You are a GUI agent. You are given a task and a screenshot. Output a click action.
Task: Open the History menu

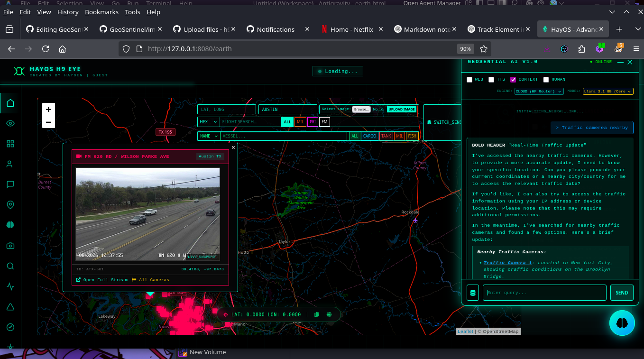[x=68, y=12]
